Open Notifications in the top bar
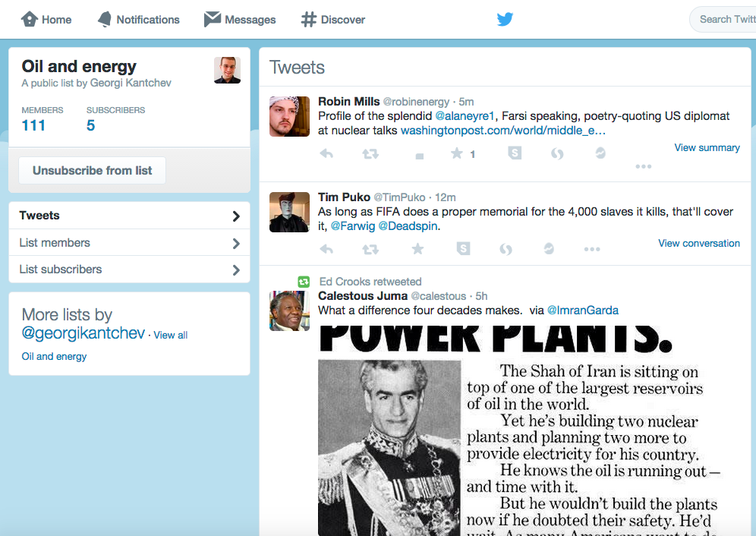Screen dimensions: 756x536 [138, 20]
